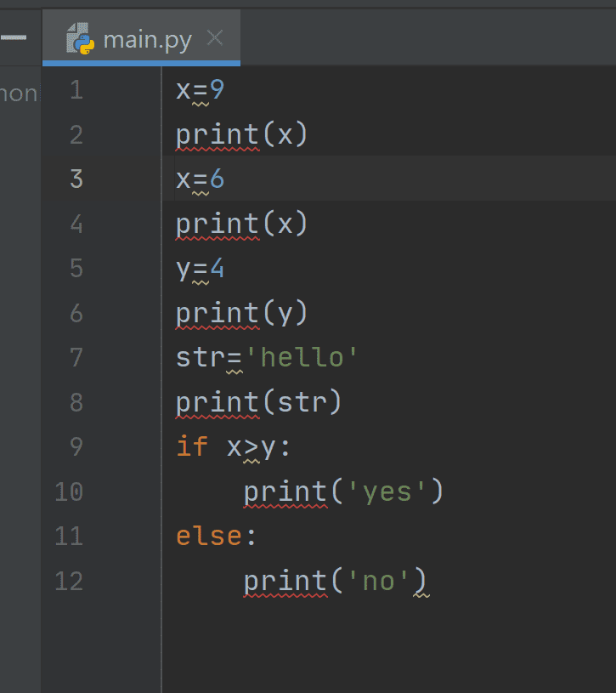The height and width of the screenshot is (693, 616).
Task: Click line number 1 in the gutter
Action: click(76, 90)
